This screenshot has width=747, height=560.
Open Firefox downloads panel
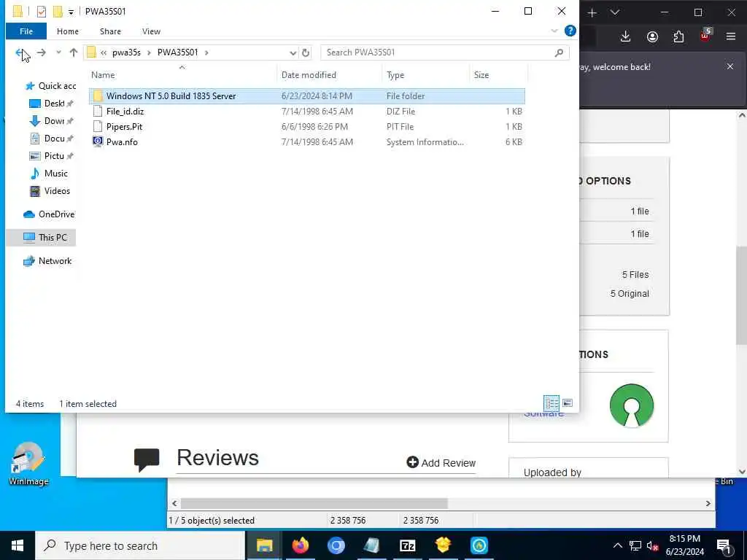coord(625,36)
